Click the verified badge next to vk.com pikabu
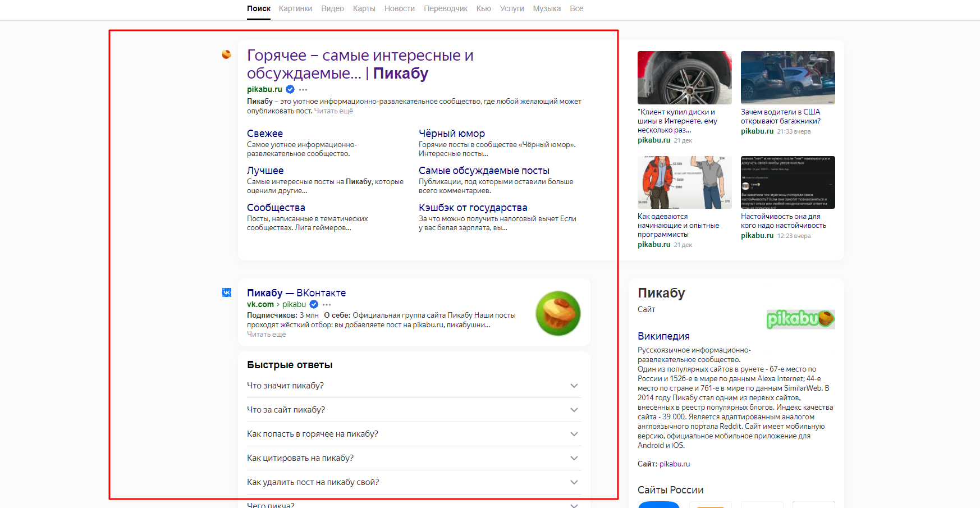Screen dimensions: 980x508 pos(314,304)
